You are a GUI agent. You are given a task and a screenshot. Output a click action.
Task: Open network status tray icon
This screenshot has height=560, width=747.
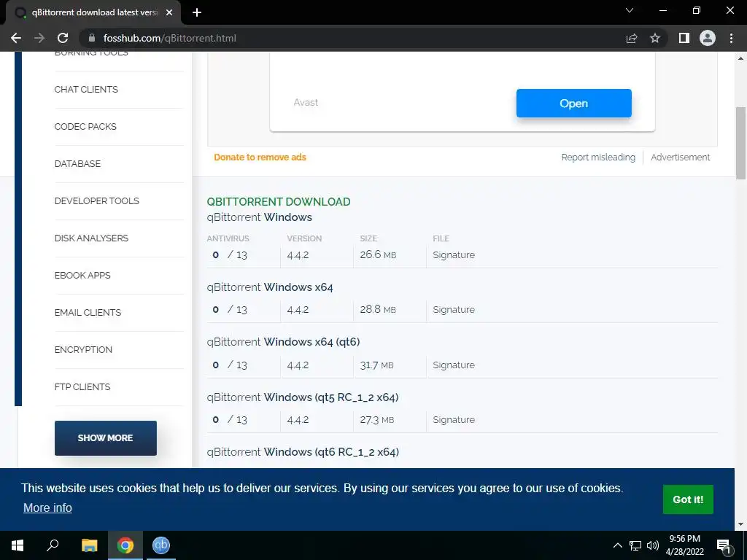pos(635,545)
